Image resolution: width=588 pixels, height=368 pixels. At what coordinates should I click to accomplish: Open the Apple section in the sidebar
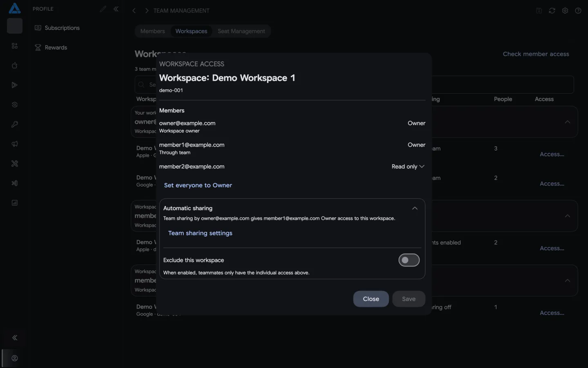[x=15, y=65]
